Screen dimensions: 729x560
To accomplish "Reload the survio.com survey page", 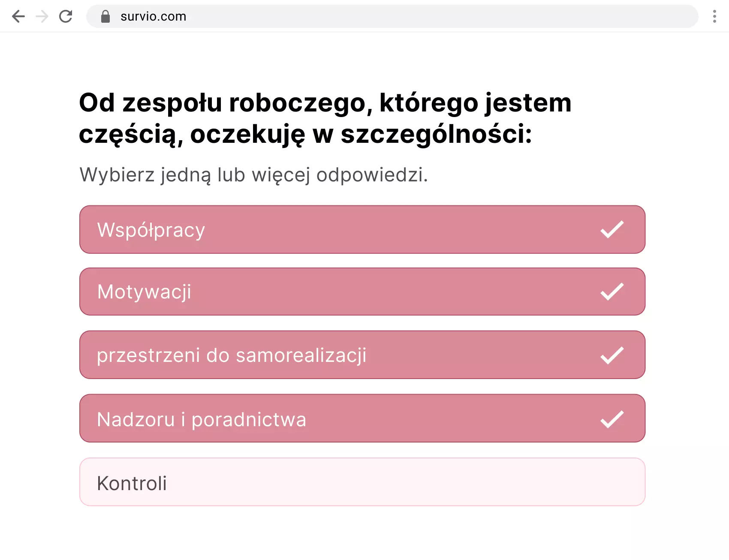I will pyautogui.click(x=66, y=16).
